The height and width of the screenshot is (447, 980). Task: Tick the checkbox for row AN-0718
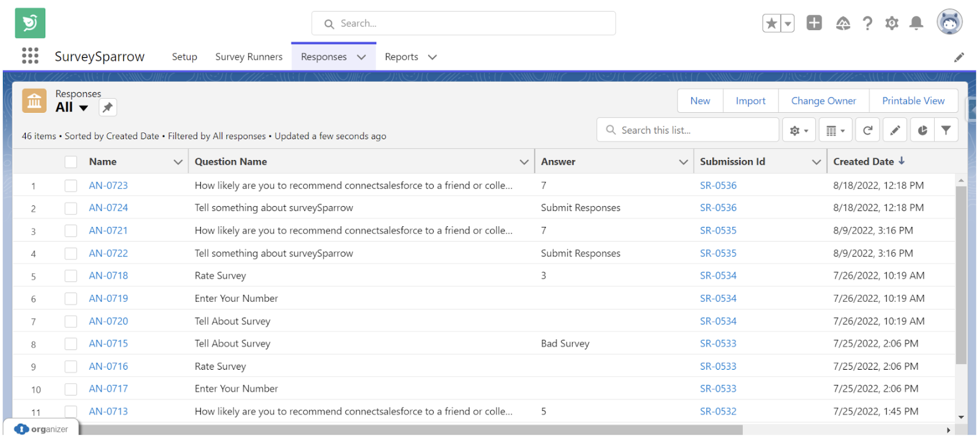(71, 276)
